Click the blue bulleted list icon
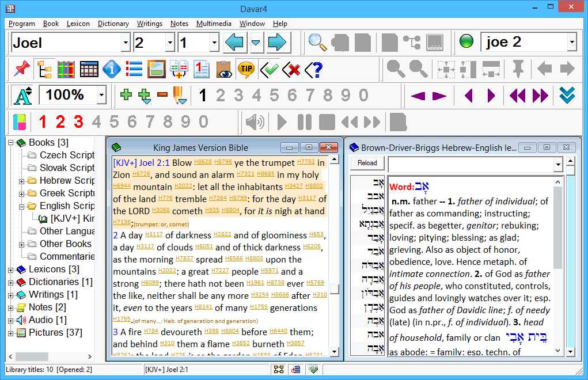Viewport: 588px width, 380px height. point(134,69)
